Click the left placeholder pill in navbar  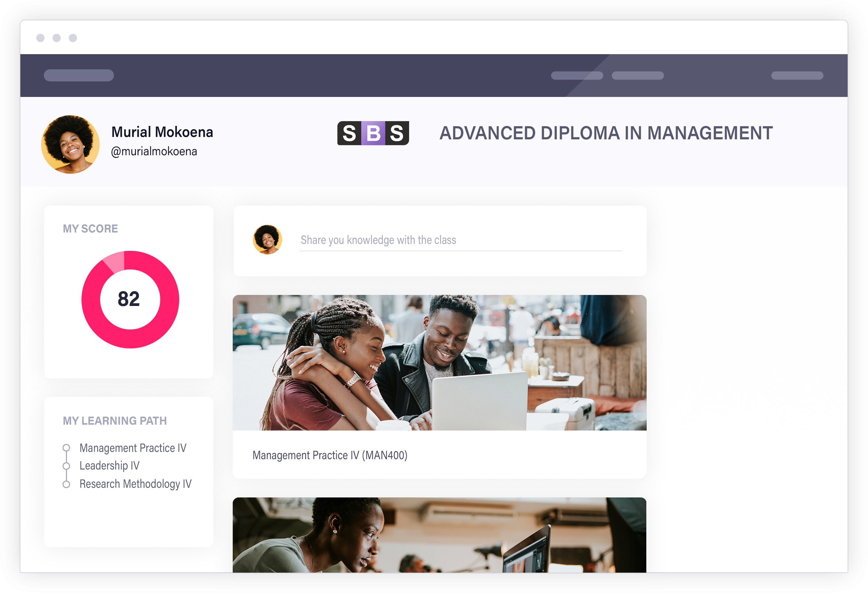(x=79, y=76)
